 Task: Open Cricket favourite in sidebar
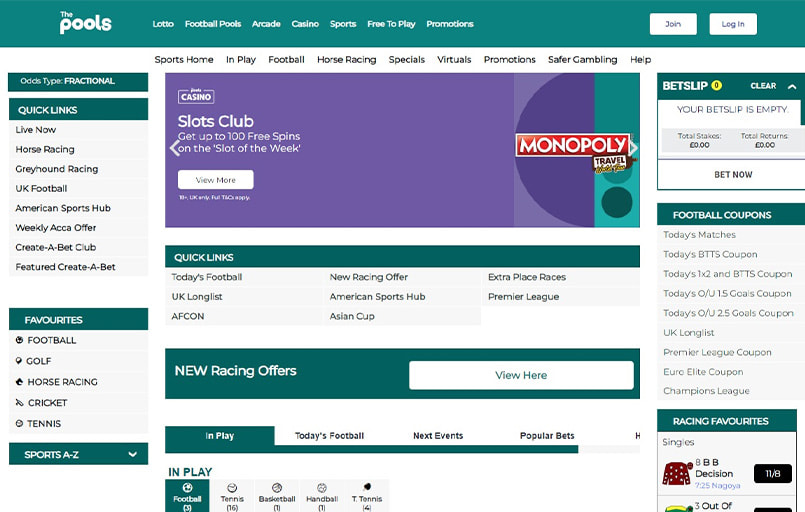coord(79,403)
